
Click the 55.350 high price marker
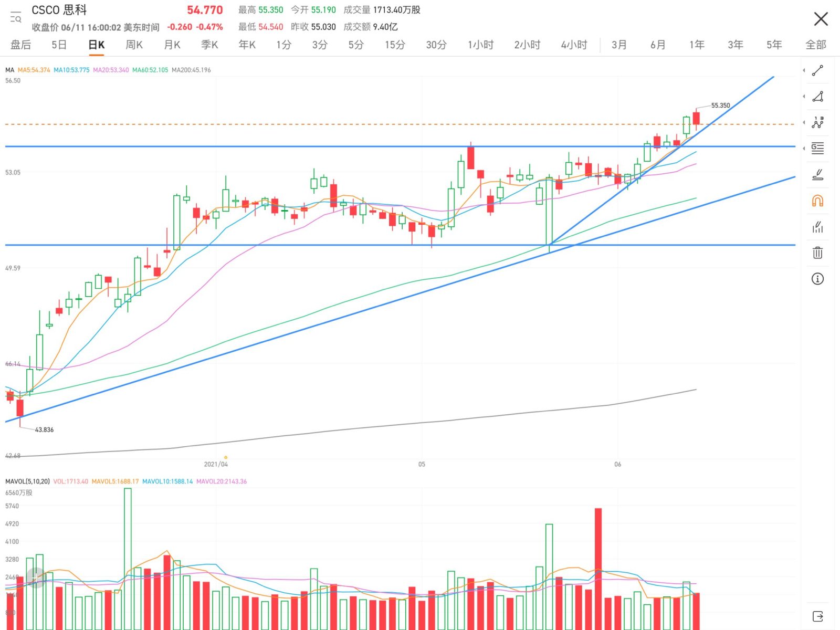pos(720,106)
